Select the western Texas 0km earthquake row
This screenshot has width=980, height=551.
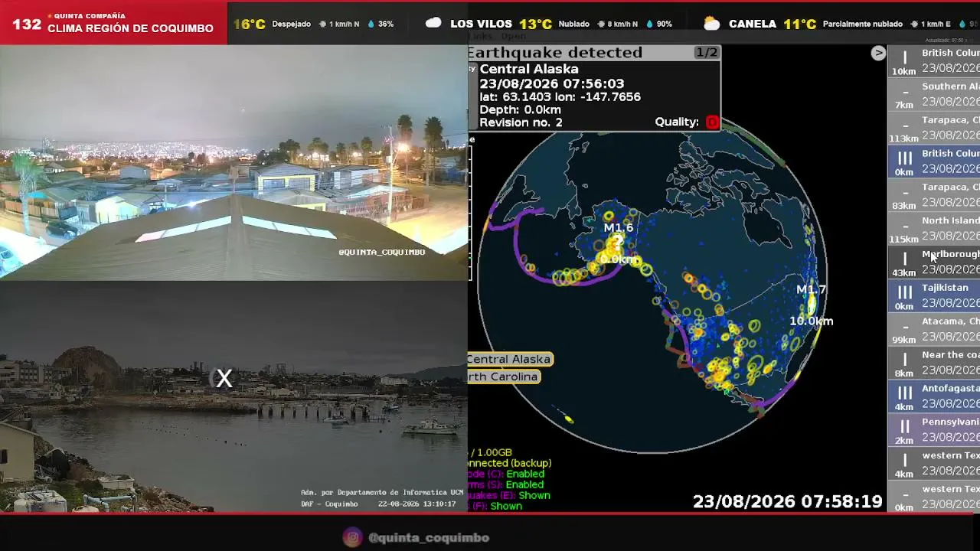point(934,497)
